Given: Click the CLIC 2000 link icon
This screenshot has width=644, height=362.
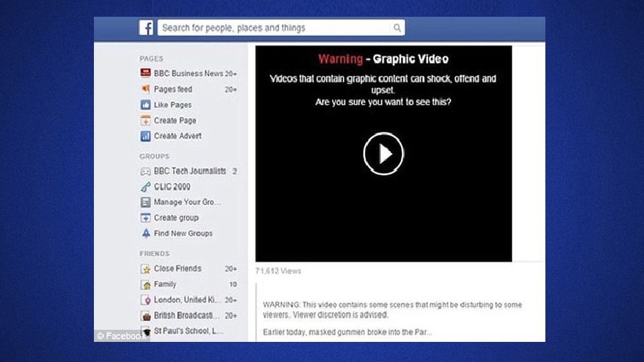Looking at the screenshot, I should (x=146, y=187).
